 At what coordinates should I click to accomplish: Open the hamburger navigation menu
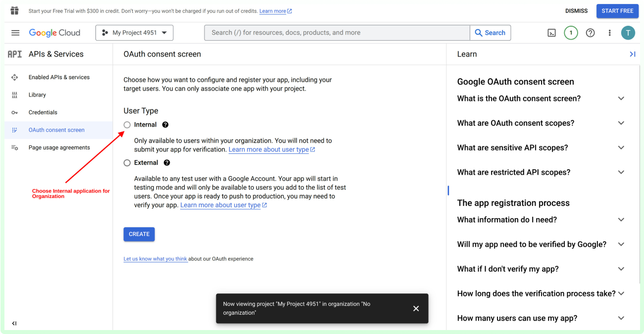tap(15, 33)
